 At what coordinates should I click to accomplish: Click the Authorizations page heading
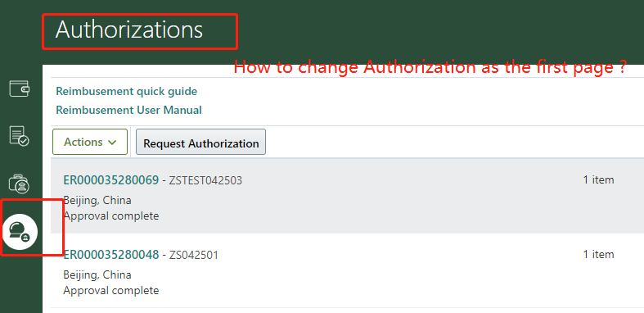(x=129, y=30)
